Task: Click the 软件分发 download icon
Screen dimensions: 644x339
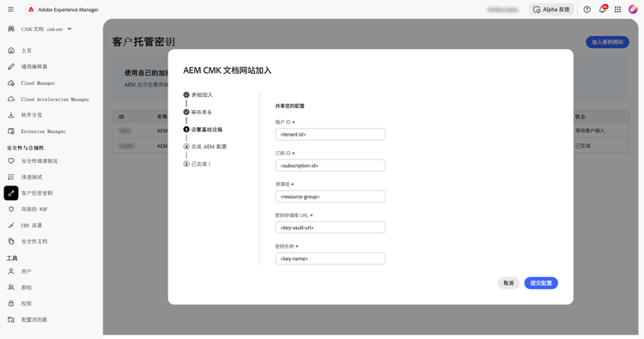Action: pos(11,115)
